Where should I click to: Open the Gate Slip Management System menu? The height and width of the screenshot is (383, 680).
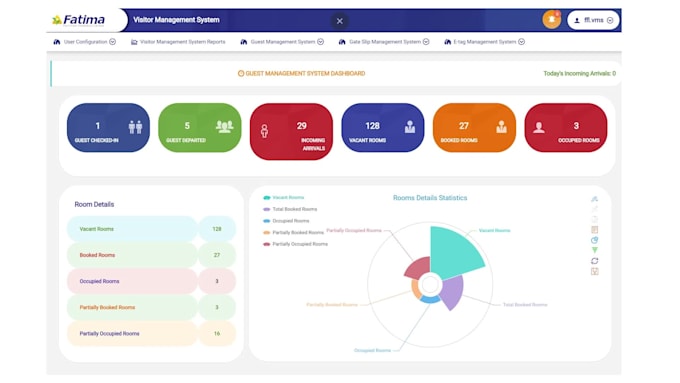pos(384,42)
